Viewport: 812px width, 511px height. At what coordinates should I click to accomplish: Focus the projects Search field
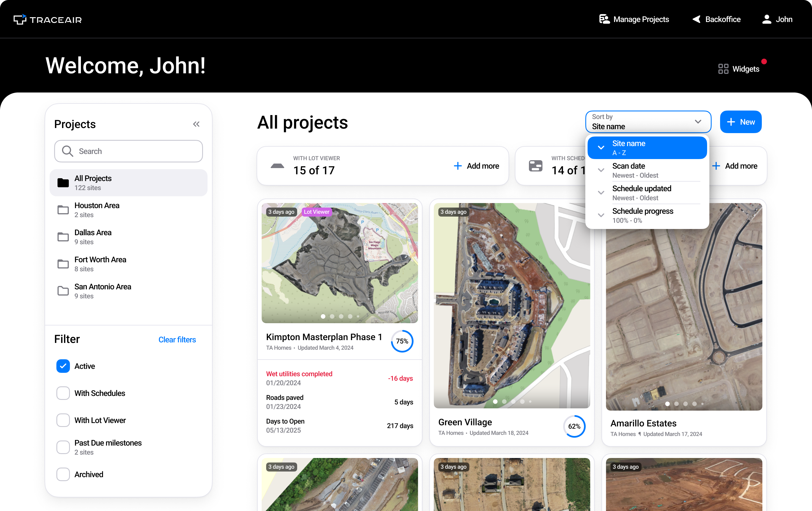click(x=129, y=151)
